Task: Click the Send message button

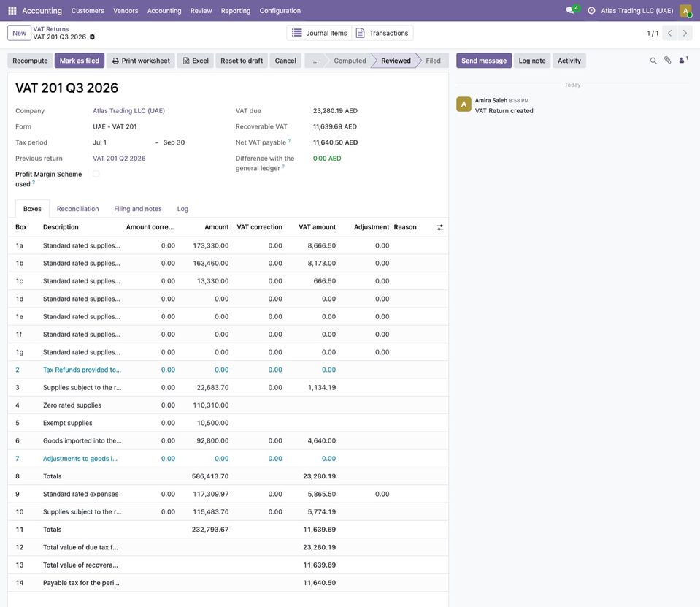Action: 484,61
